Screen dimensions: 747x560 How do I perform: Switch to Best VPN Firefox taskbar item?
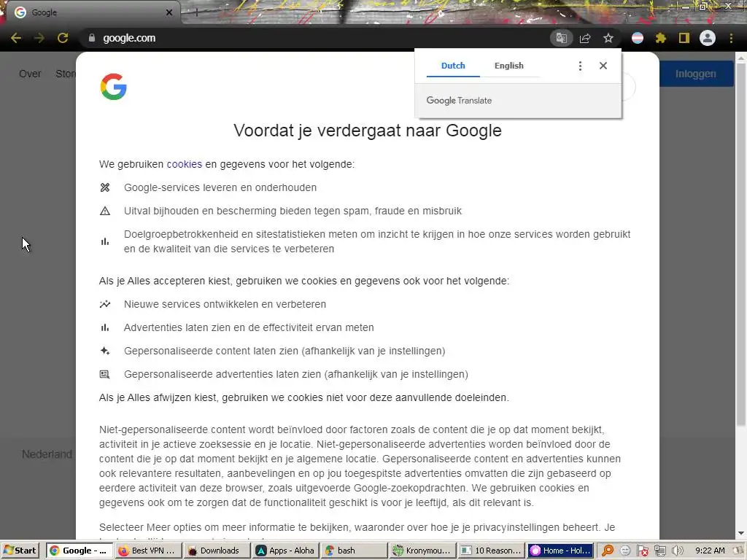(147, 551)
